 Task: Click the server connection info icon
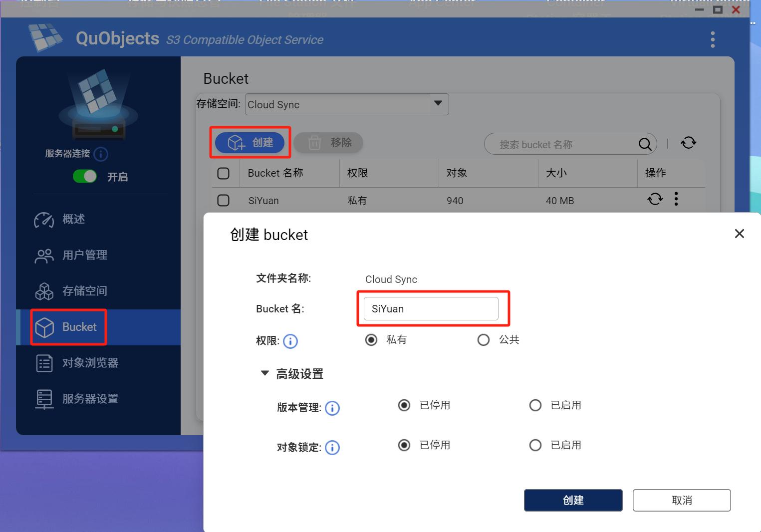(101, 154)
